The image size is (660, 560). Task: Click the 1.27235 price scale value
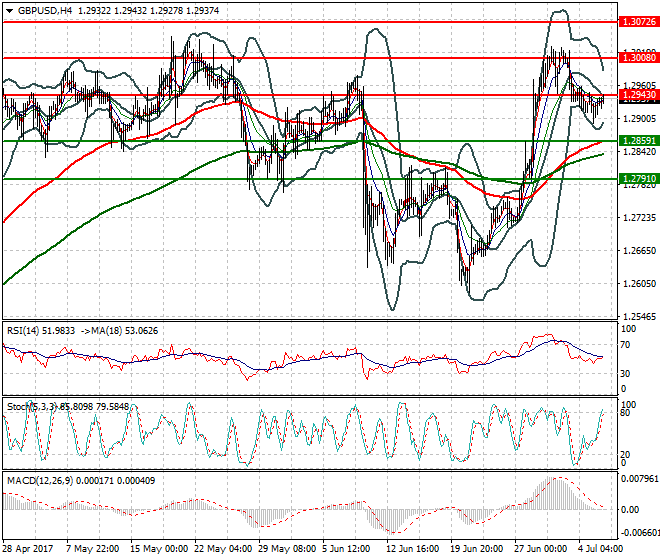639,218
